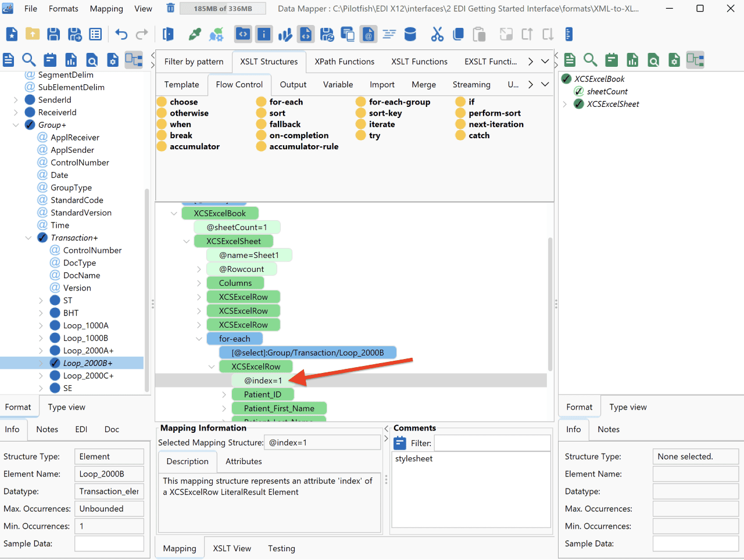Click the trash can icon near memory bar
This screenshot has height=560, width=744.
(x=170, y=8)
